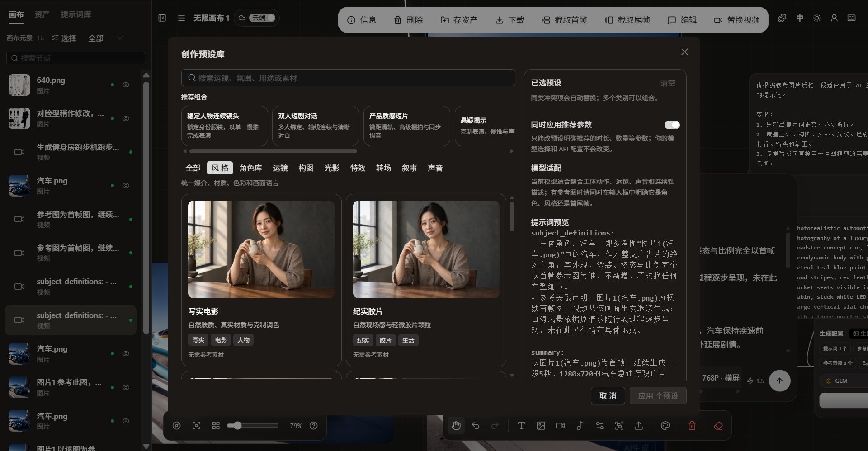868x451 pixels.
Task: Open the 选择 selection mode in sidebar
Action: 64,38
